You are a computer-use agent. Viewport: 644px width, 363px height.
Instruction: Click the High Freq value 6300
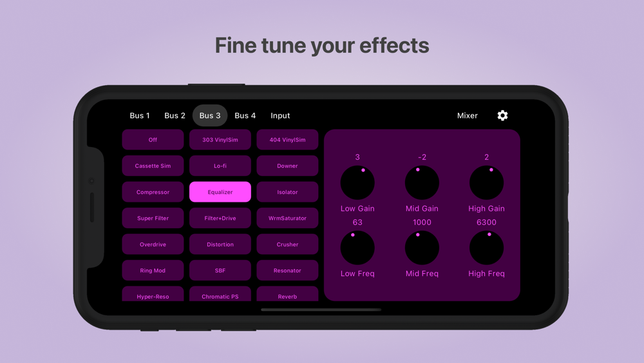pyautogui.click(x=486, y=222)
